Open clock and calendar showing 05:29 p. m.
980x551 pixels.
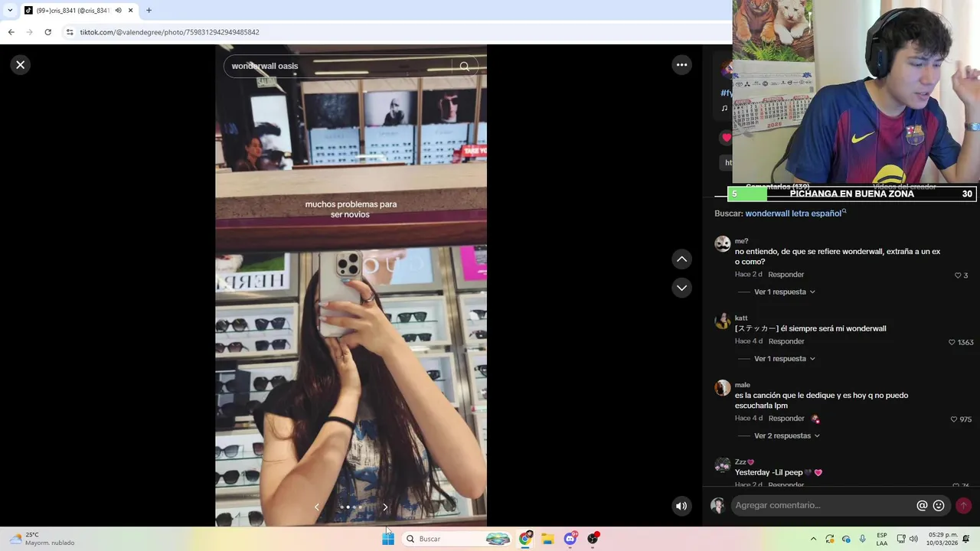pyautogui.click(x=942, y=539)
